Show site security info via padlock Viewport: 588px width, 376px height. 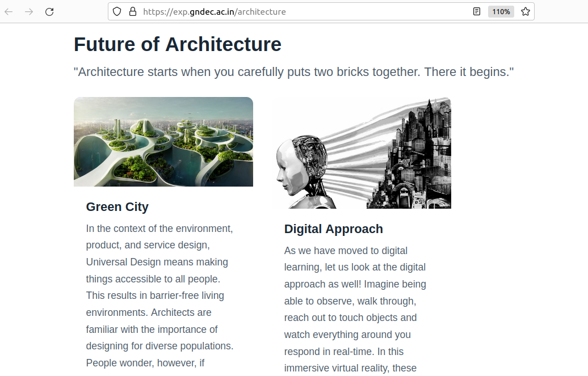pyautogui.click(x=132, y=11)
